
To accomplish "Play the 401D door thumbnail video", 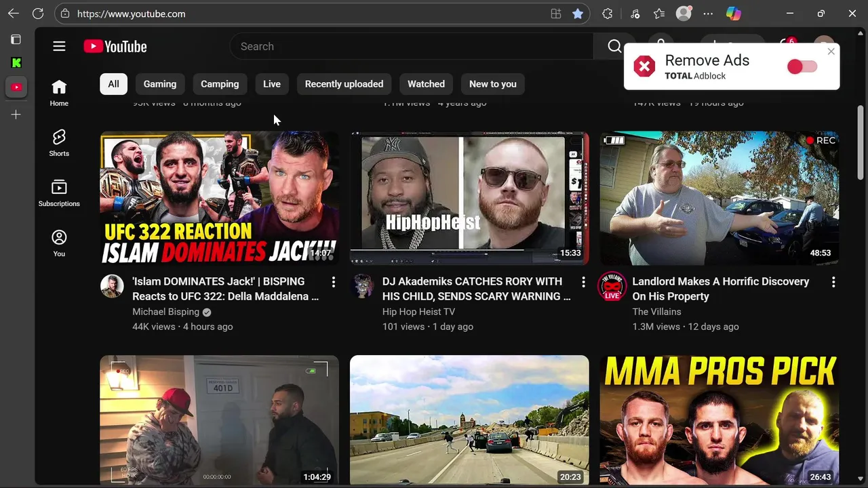I will coord(220,420).
